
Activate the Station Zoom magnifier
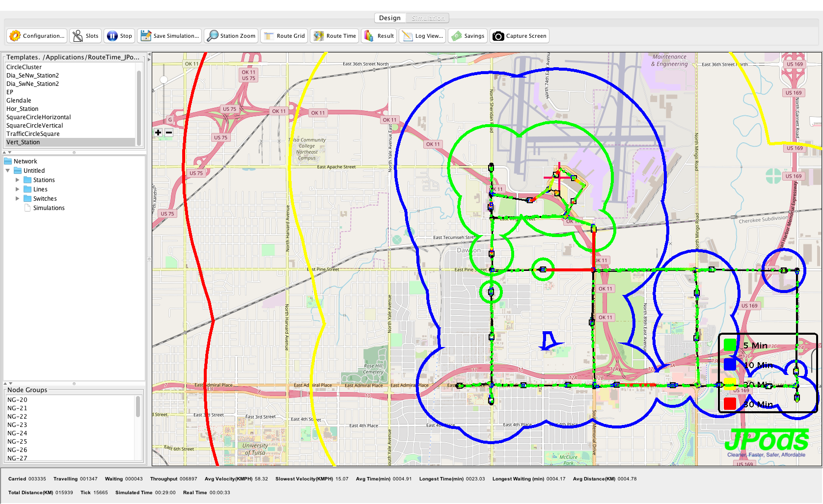231,36
